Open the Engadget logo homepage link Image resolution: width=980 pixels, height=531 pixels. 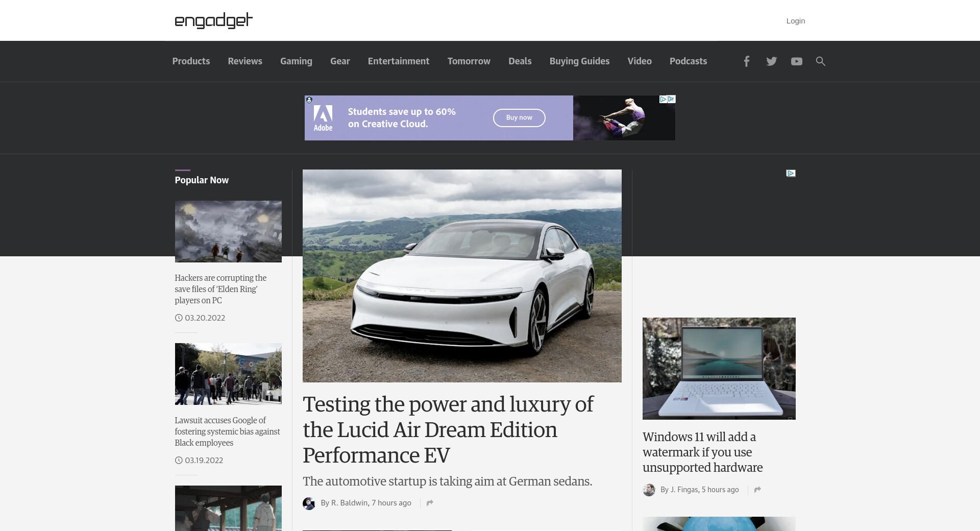tap(213, 20)
